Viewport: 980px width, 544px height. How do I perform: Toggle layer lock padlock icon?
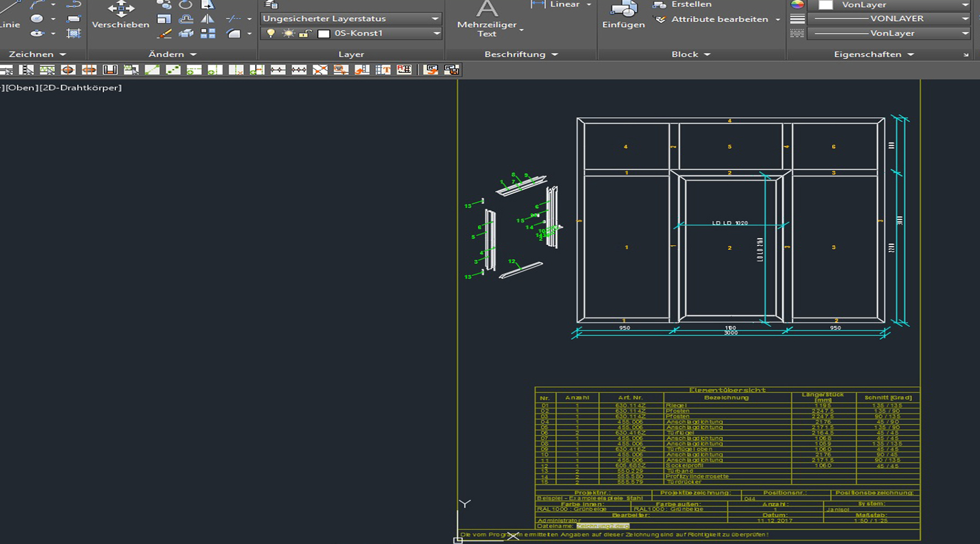305,34
